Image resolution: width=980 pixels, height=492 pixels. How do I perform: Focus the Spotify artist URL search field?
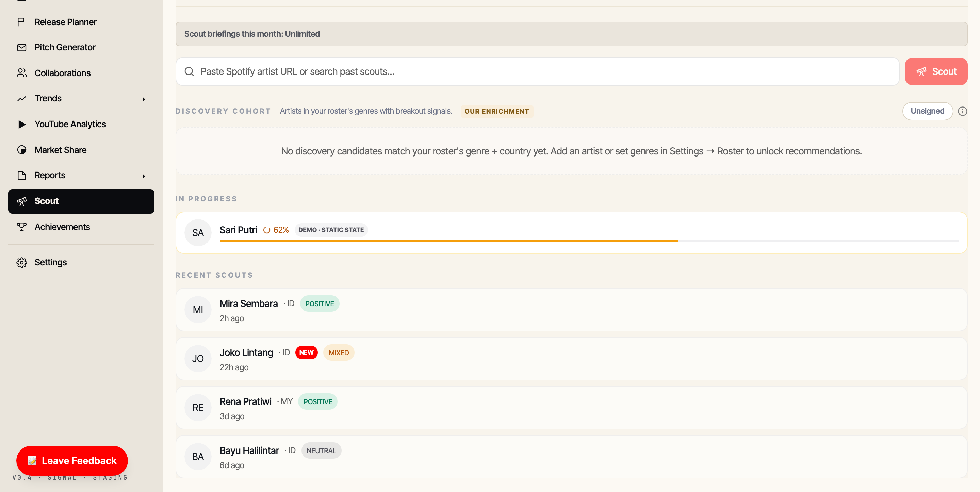point(537,71)
